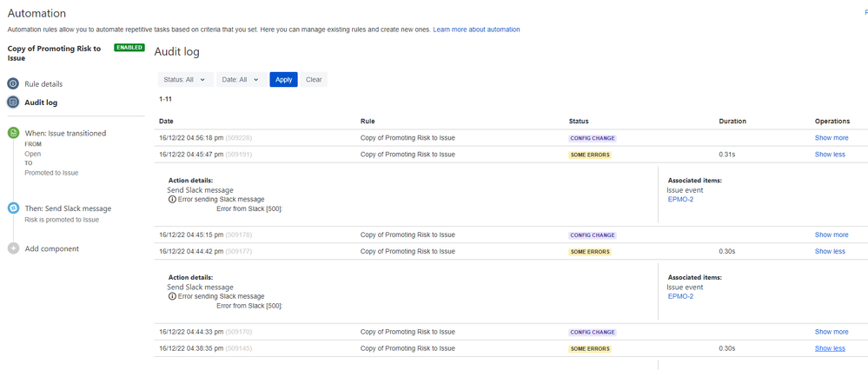Click date 16/12/22 04:45:47 pm (509191)
Screen dimensions: 868x370
coord(205,155)
